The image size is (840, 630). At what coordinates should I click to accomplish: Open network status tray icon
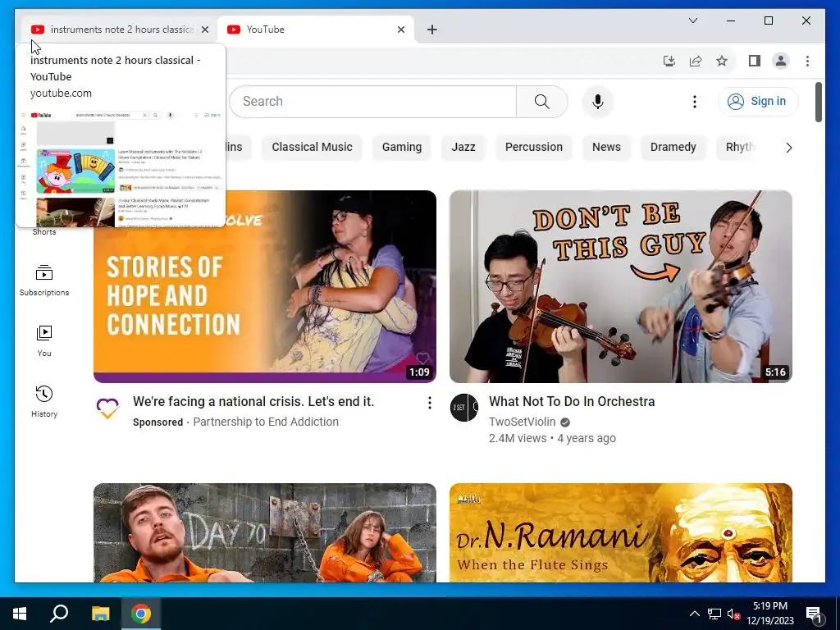(714, 614)
